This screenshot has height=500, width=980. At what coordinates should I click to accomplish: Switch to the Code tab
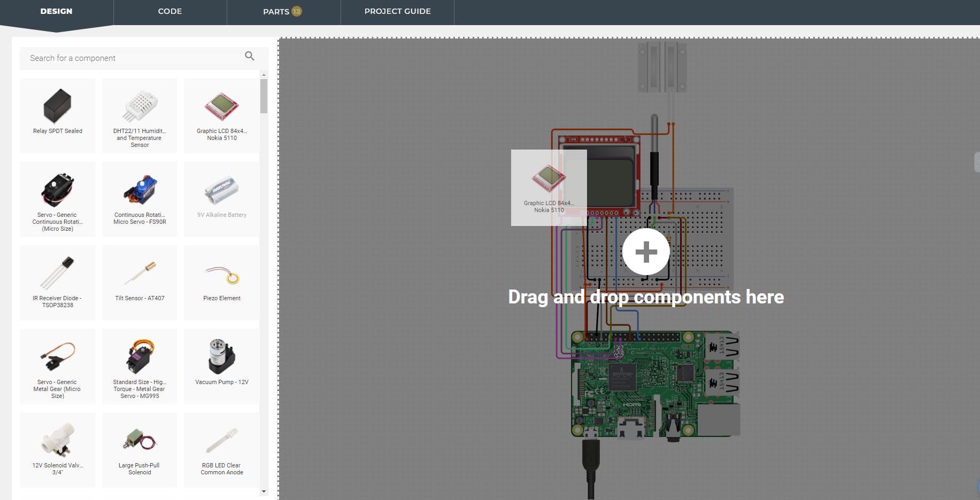[x=170, y=11]
